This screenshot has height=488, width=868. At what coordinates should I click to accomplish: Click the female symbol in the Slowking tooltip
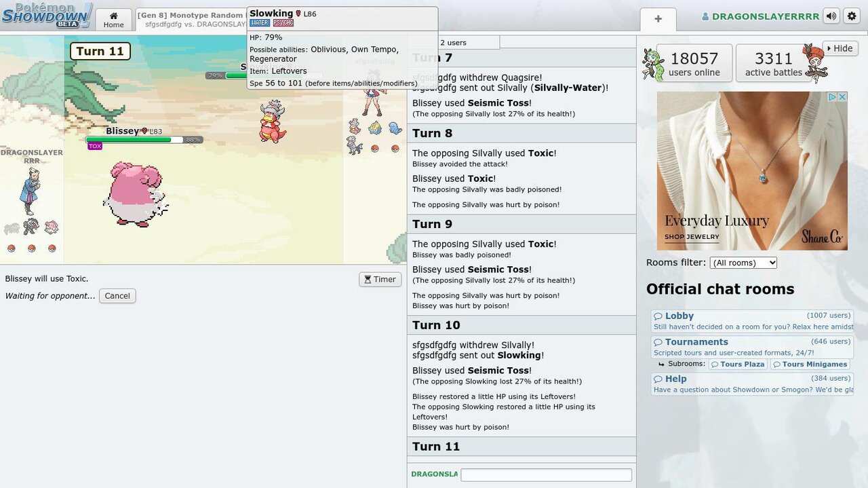pos(298,14)
